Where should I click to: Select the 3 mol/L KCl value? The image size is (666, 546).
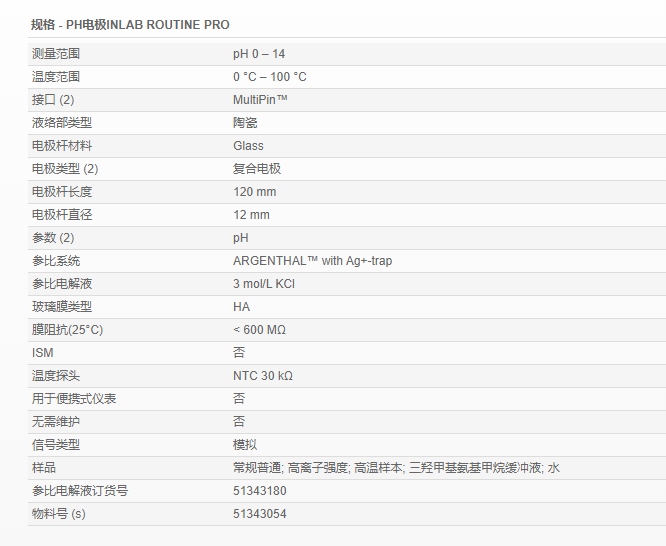[264, 284]
